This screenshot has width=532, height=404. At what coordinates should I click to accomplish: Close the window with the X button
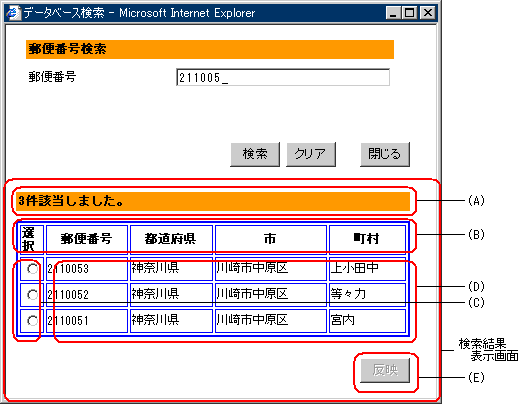(428, 13)
